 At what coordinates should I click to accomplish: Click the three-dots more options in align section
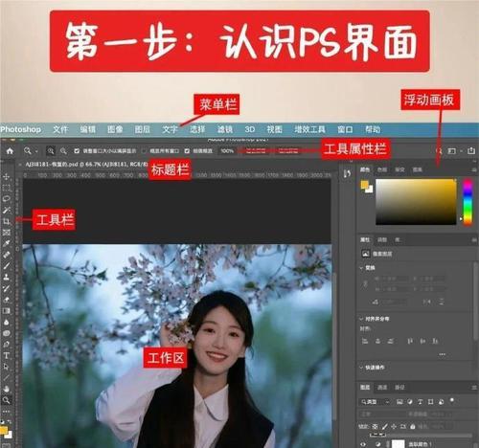442,354
